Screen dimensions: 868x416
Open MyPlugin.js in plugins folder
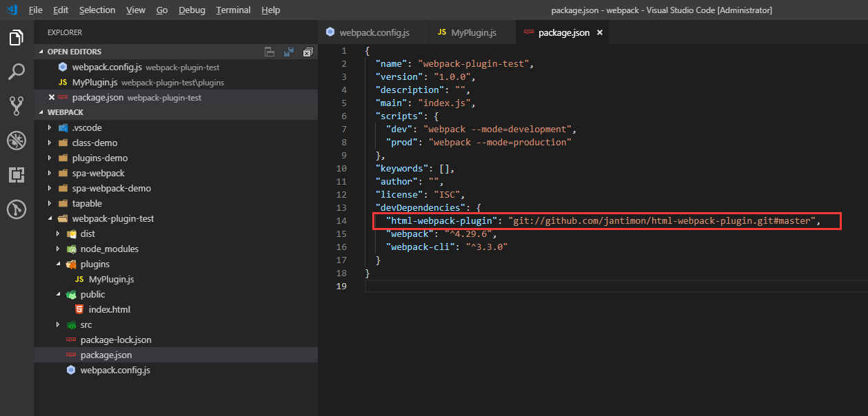[176, 280]
